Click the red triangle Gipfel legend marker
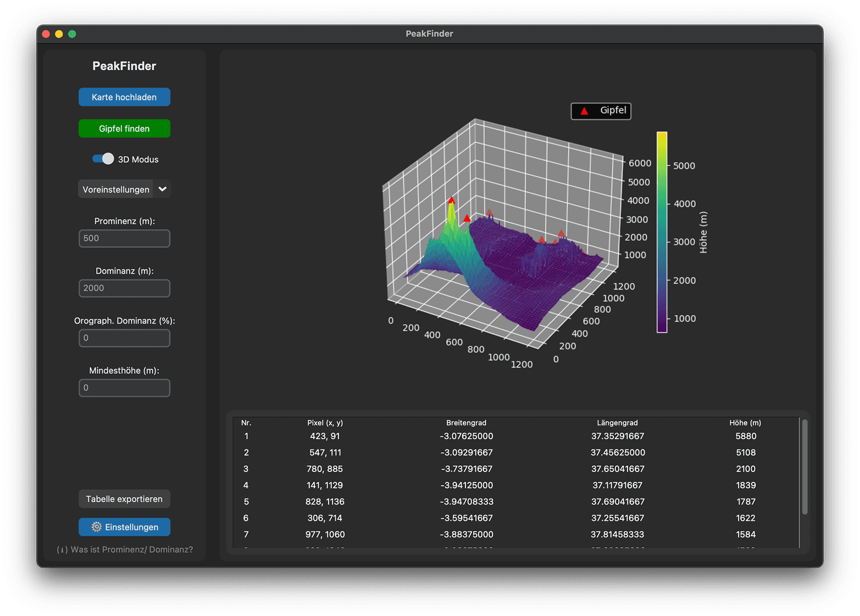 tap(584, 111)
